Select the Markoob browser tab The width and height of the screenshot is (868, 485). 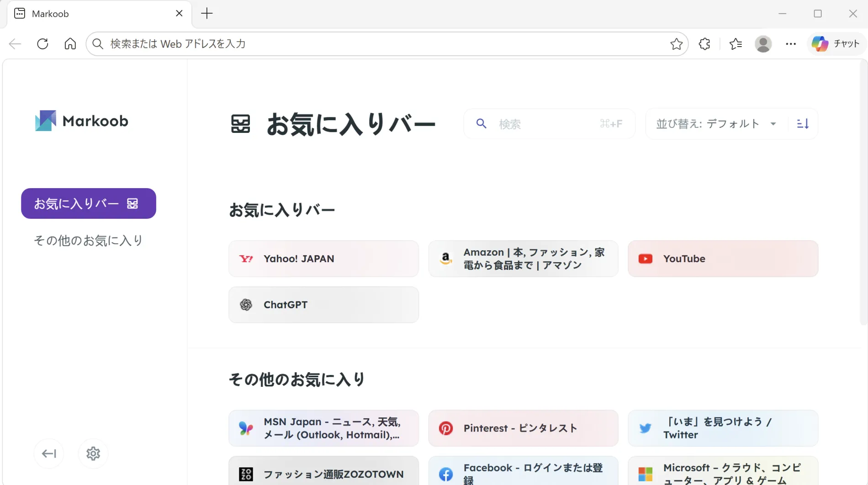click(99, 14)
